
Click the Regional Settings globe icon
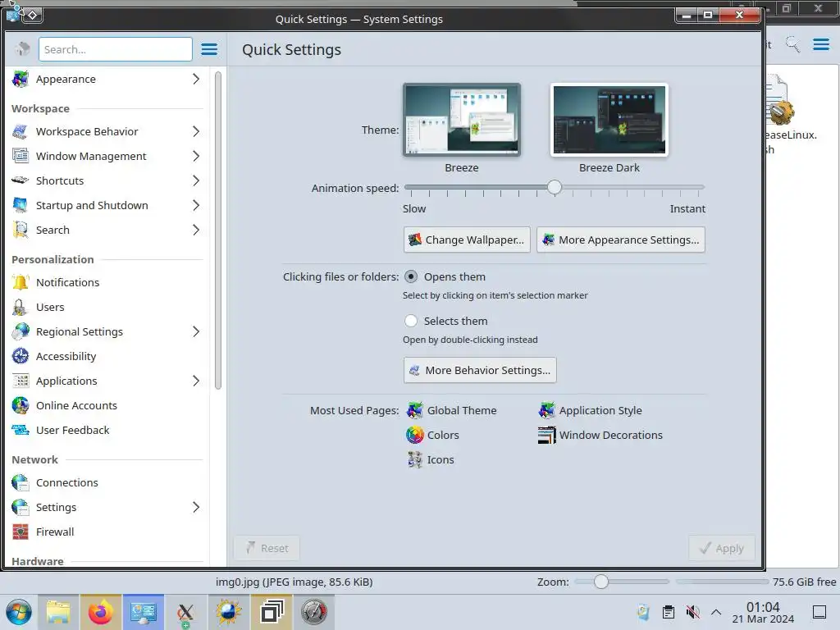(x=21, y=331)
